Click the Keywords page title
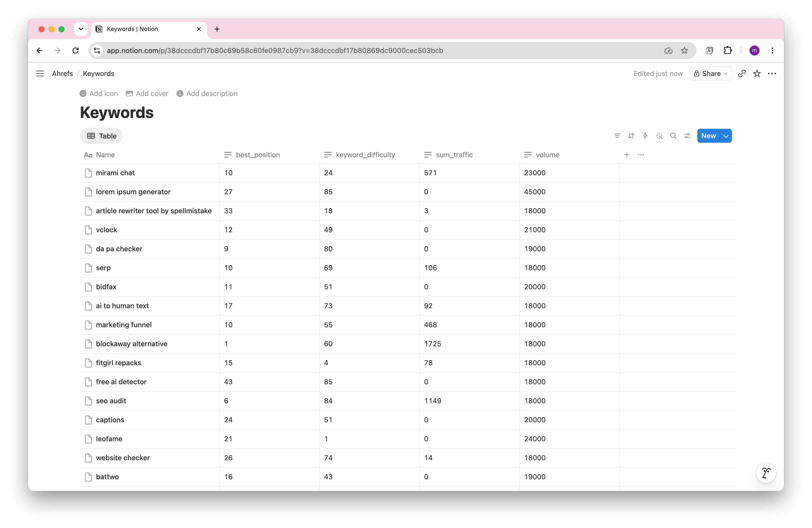This screenshot has width=812, height=528. (x=117, y=112)
